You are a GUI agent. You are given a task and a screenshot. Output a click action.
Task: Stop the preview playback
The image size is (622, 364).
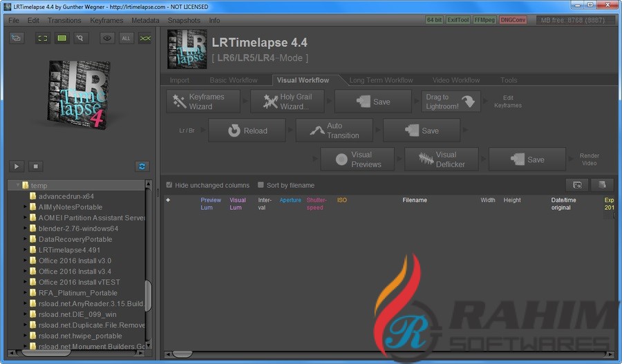coord(35,166)
